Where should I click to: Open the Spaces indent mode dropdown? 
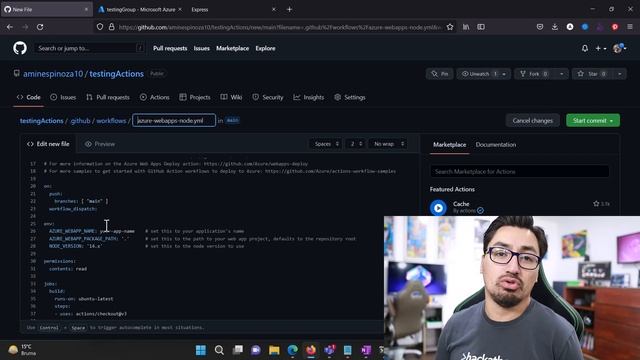pyautogui.click(x=326, y=144)
